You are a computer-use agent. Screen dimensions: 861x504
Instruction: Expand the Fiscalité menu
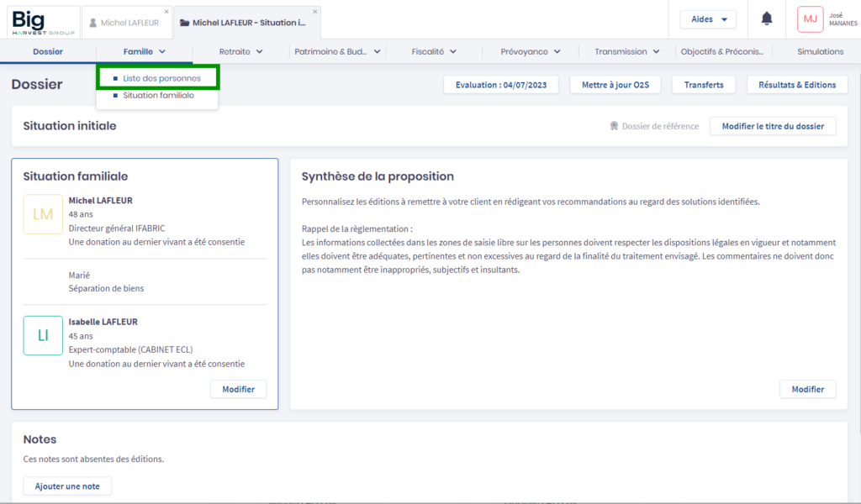tap(434, 51)
